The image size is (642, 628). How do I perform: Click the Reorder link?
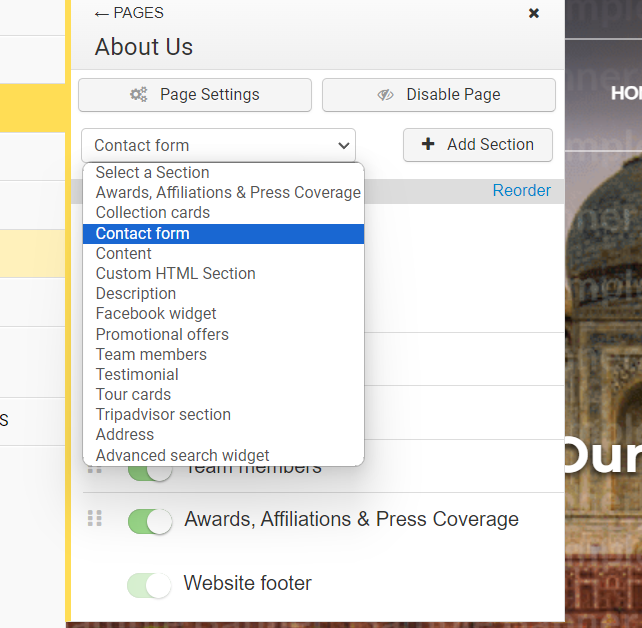pyautogui.click(x=521, y=190)
